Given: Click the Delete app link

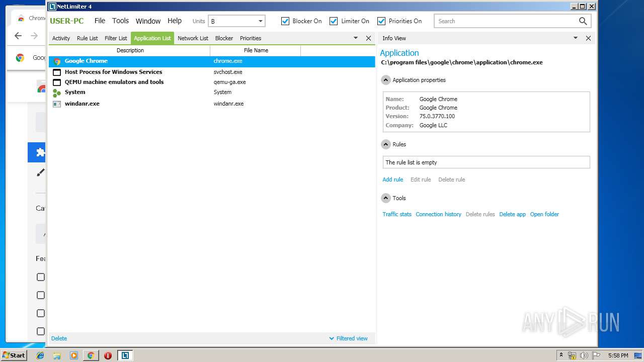Looking at the screenshot, I should tap(512, 214).
